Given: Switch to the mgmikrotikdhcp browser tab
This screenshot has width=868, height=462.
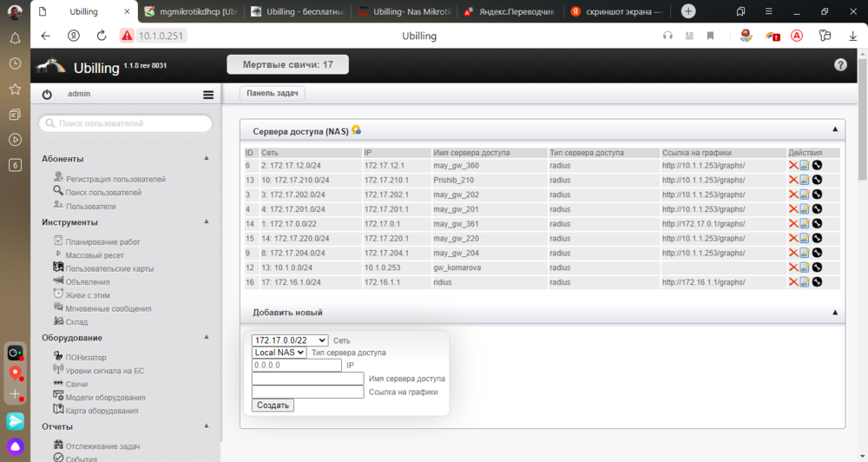Looking at the screenshot, I should coord(191,12).
